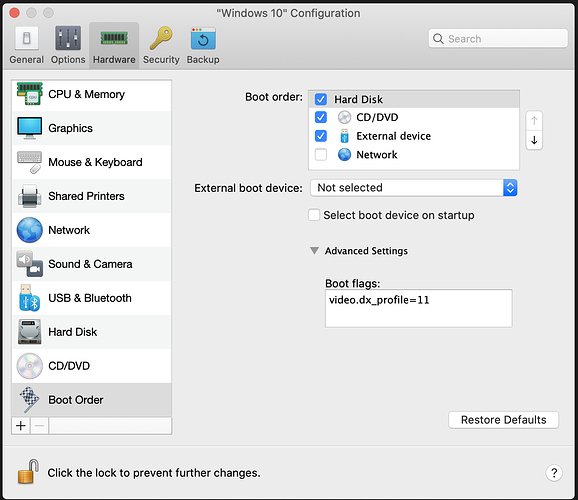
Task: Select Graphics label in sidebar
Action: click(x=70, y=128)
